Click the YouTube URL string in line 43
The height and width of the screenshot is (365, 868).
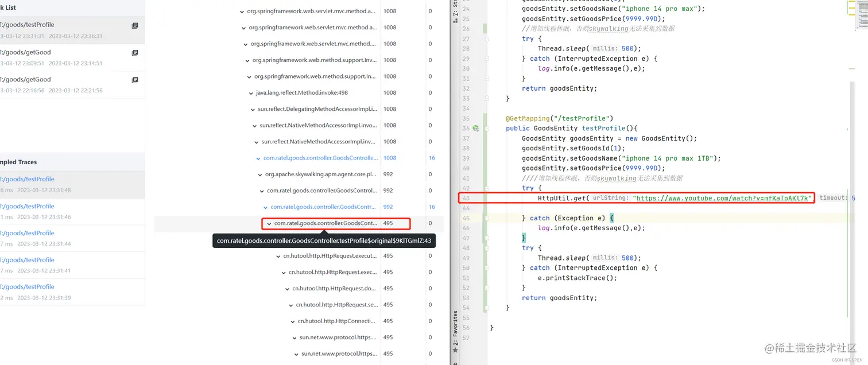click(x=723, y=198)
